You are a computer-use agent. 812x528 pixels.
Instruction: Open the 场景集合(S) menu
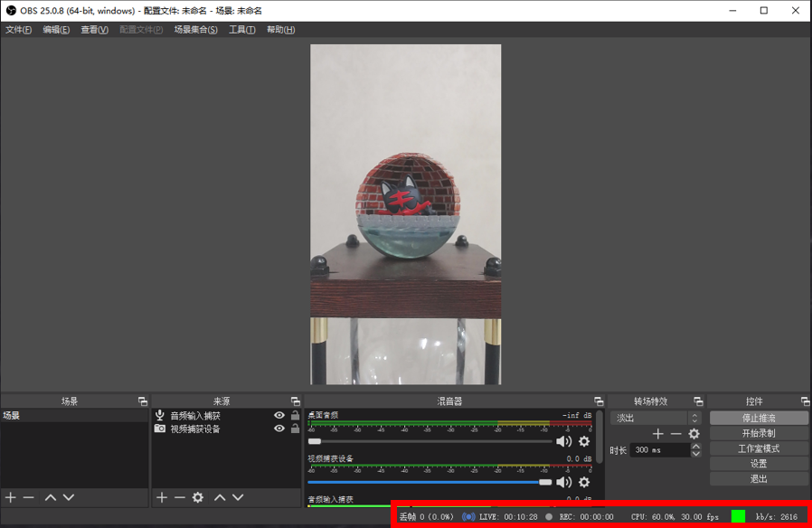(x=195, y=30)
